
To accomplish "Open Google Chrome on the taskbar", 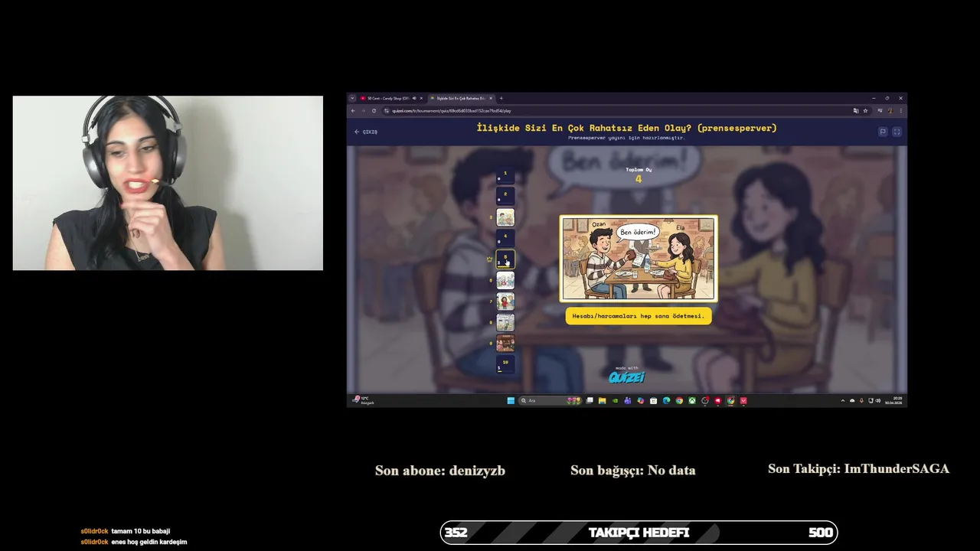I will pos(679,400).
